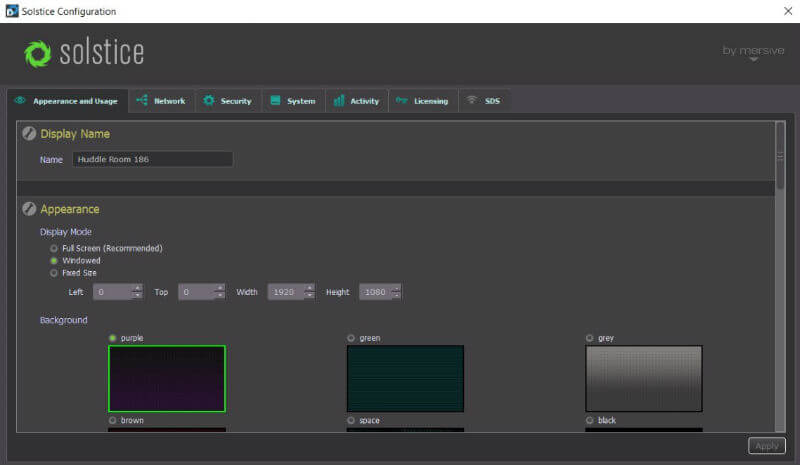Go to the System tab

pos(294,101)
